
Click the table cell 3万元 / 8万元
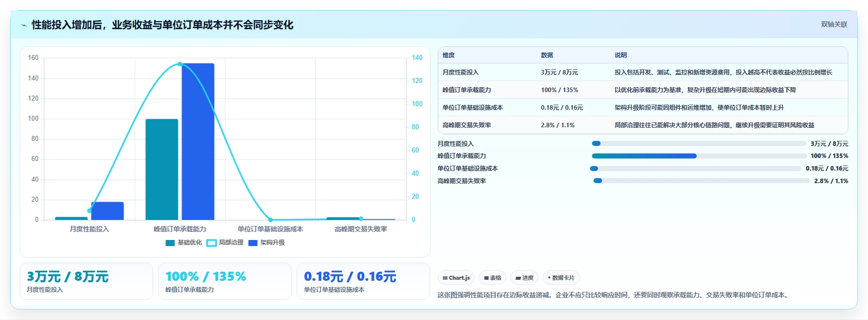coord(559,72)
